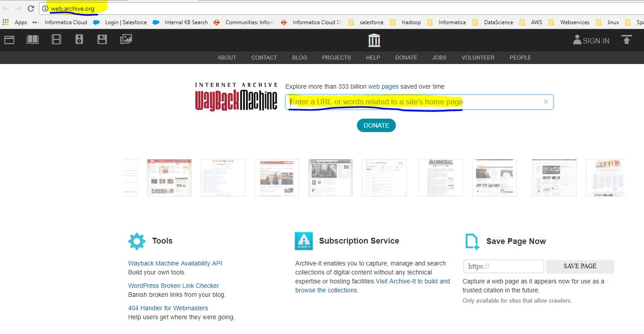Open the Video film-strip icon
644x334 pixels.
pos(56,40)
